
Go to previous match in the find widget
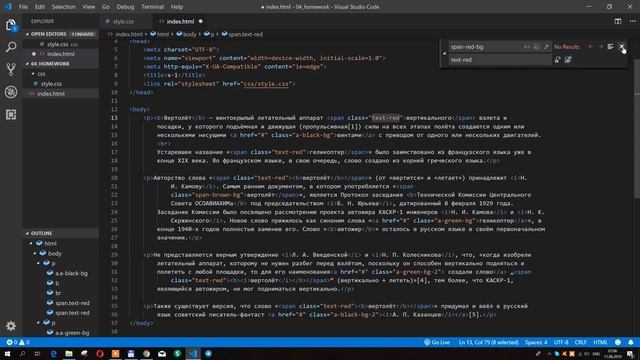pos(590,47)
